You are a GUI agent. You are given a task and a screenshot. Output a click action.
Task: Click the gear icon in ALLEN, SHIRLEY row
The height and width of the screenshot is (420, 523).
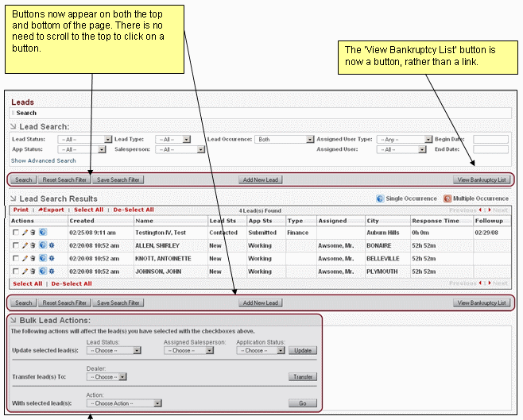click(x=52, y=246)
